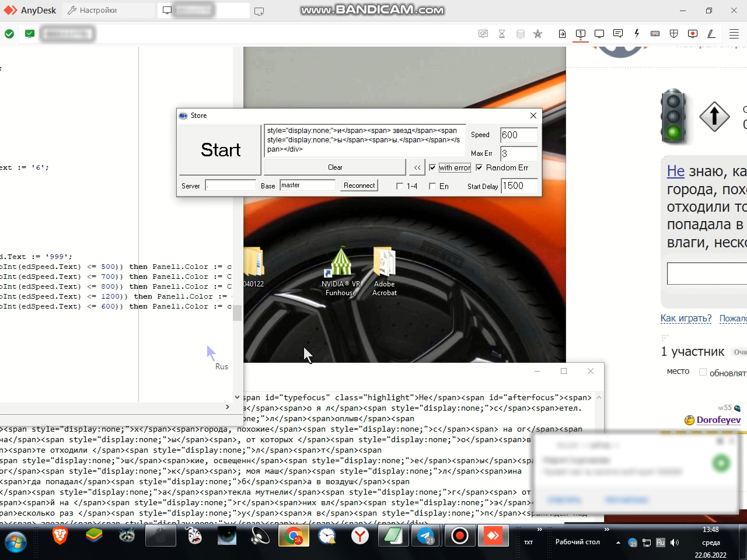
Task: Maximize the HTML source text window
Action: pos(564,371)
